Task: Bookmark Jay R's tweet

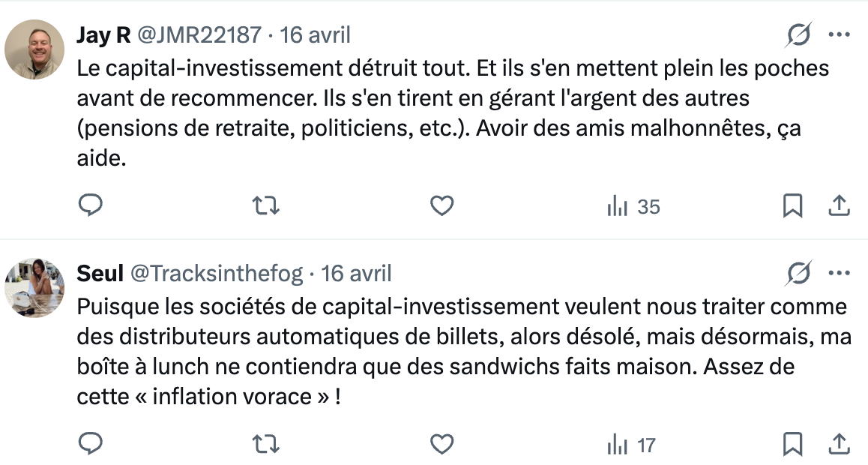Action: coord(792,205)
